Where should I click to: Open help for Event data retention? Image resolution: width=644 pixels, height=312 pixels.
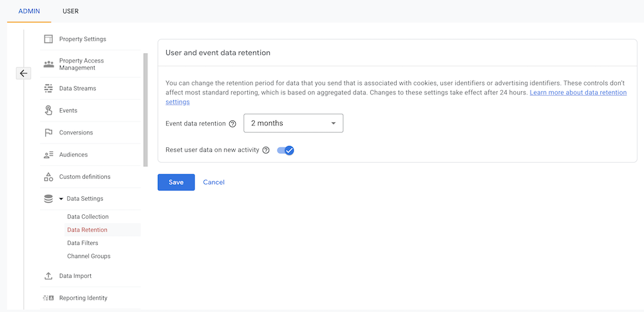[232, 124]
